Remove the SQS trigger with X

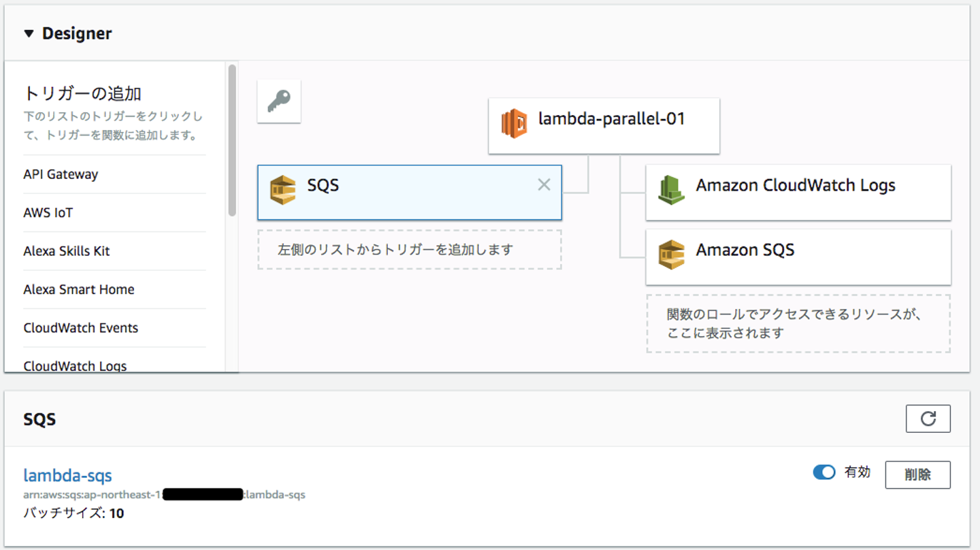pyautogui.click(x=544, y=184)
